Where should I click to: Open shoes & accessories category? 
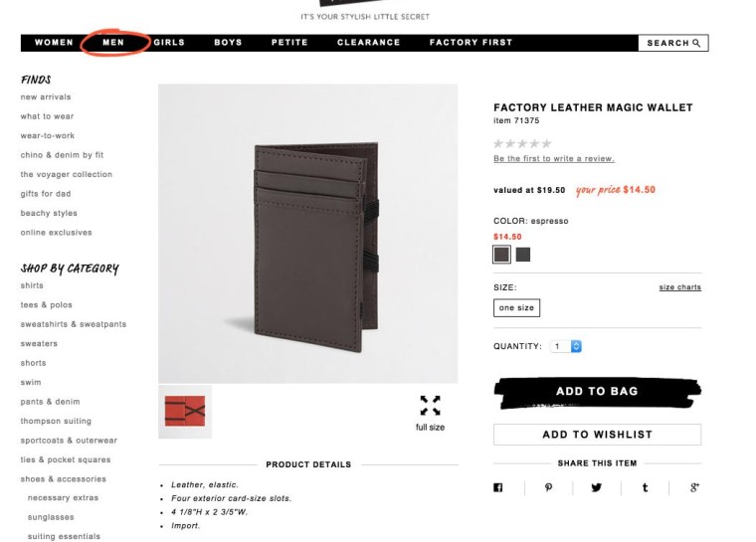point(63,478)
